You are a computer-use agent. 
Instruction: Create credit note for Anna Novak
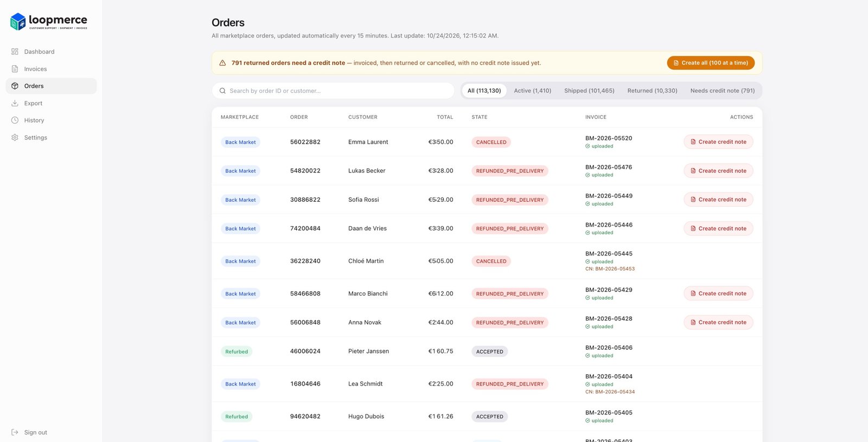[x=718, y=322]
